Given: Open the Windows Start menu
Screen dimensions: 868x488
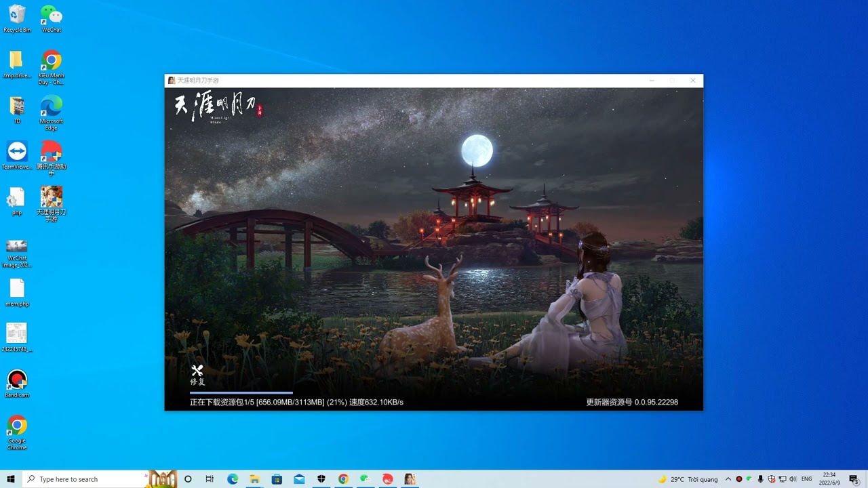Looking at the screenshot, I should 10,479.
